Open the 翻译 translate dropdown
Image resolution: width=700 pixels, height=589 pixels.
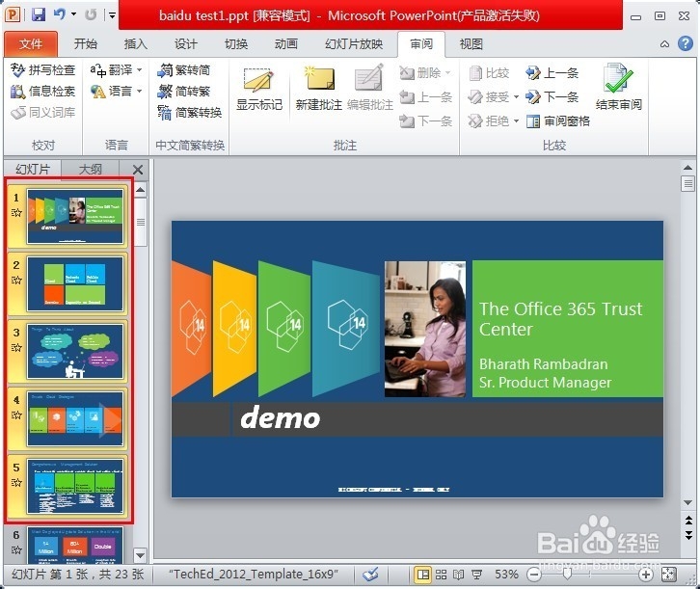(x=116, y=70)
